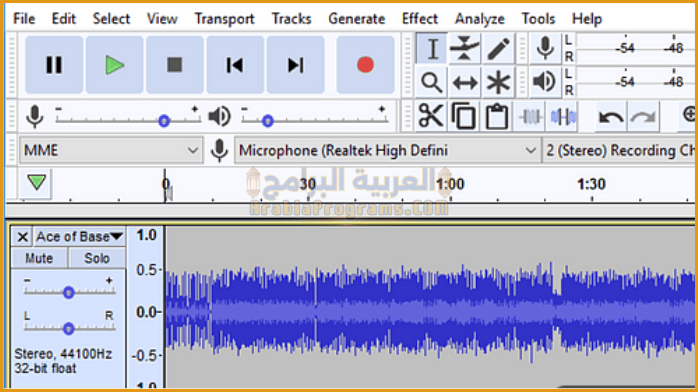Click the 1:30 mark on the timeline ruler

591,184
